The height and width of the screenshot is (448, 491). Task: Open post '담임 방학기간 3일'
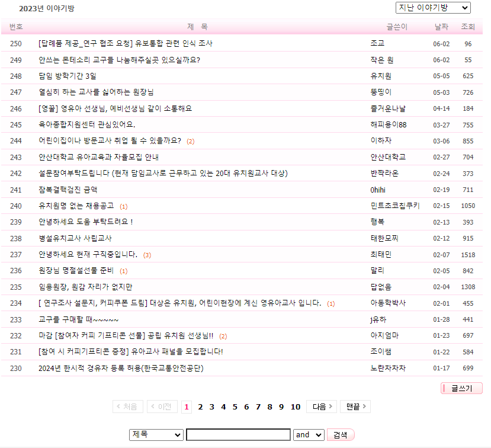click(x=68, y=76)
